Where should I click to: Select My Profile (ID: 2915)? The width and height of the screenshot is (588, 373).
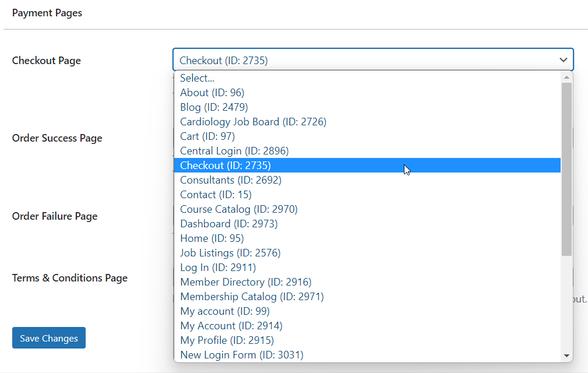coord(367,340)
